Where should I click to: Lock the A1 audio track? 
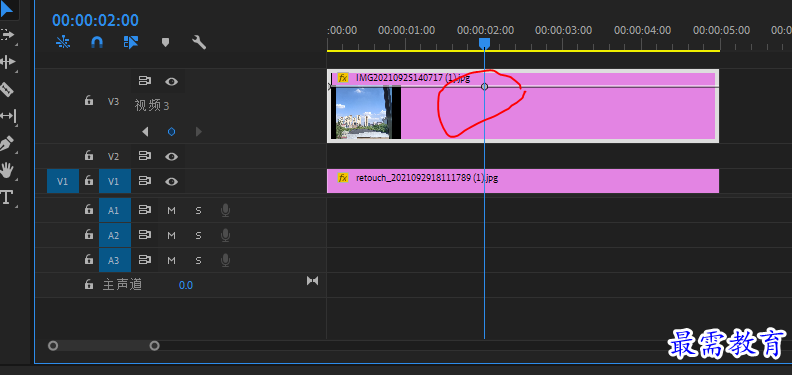click(89, 209)
